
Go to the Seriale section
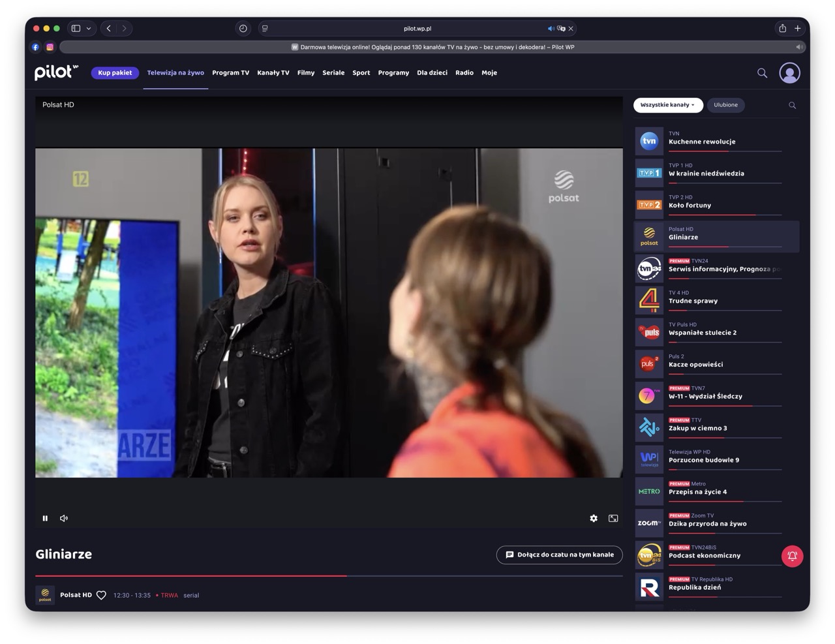pyautogui.click(x=333, y=73)
